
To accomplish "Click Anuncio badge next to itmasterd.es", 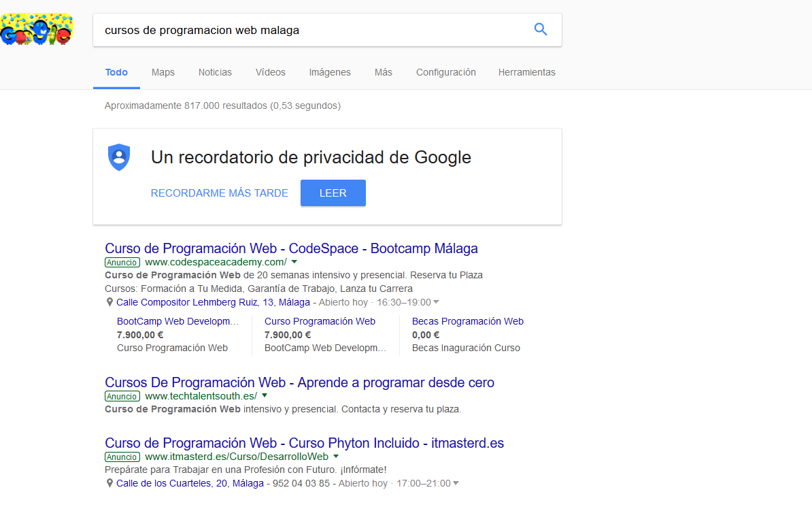I will click(x=122, y=457).
